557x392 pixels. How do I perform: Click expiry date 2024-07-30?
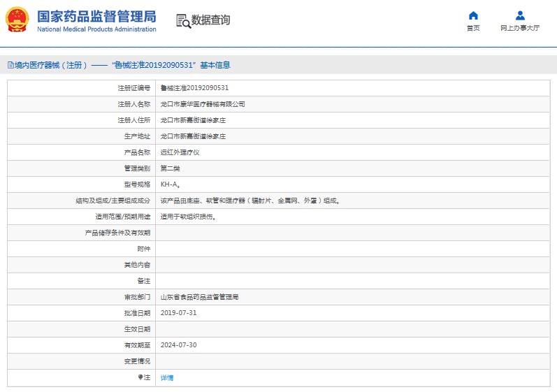[178, 345]
